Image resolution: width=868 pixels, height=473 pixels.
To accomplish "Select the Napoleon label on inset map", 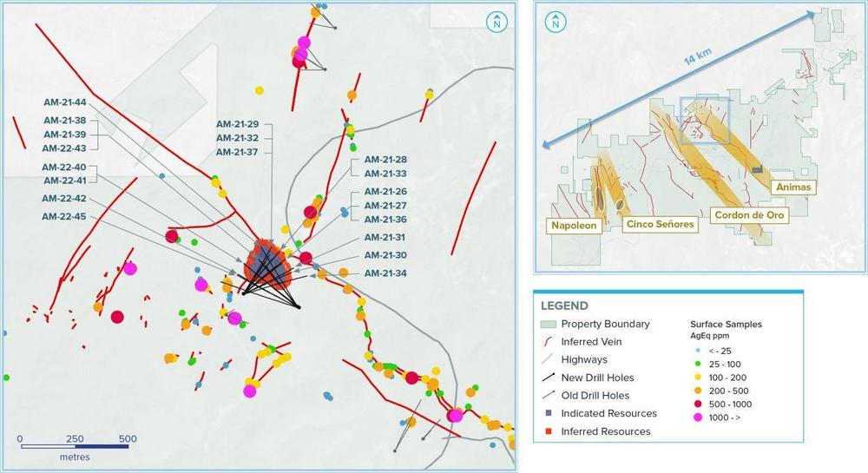I will click(x=574, y=225).
